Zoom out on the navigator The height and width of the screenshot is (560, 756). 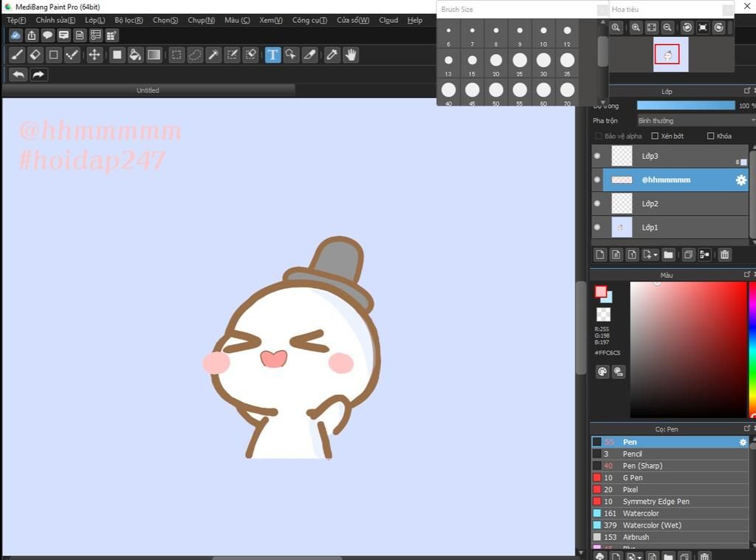667,27
